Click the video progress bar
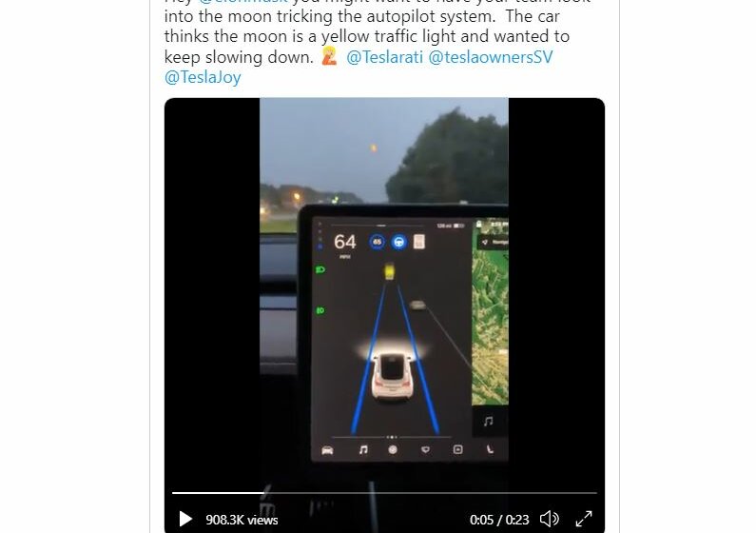The width and height of the screenshot is (756, 533). click(384, 493)
